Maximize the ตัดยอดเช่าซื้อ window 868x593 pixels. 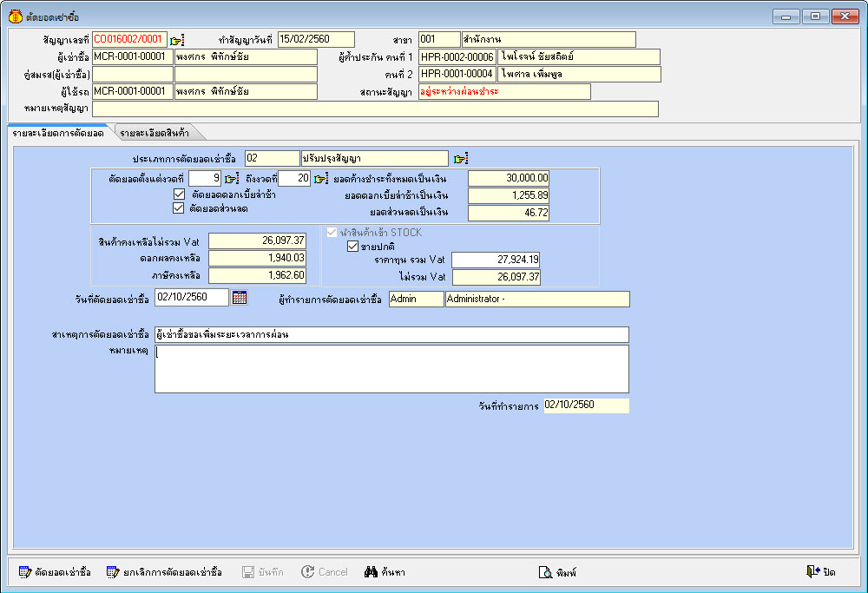pos(815,16)
